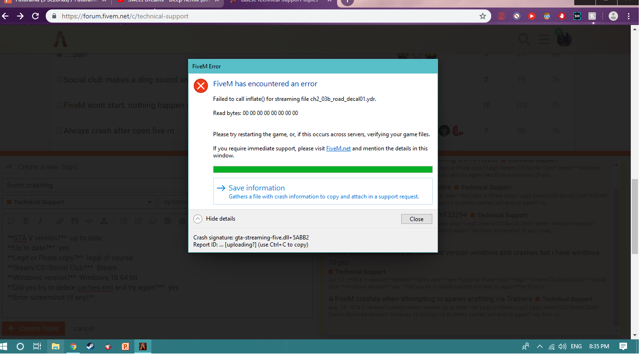Reload the page with the refresh button
Viewport: 644px width, 362px height.
(x=35, y=16)
